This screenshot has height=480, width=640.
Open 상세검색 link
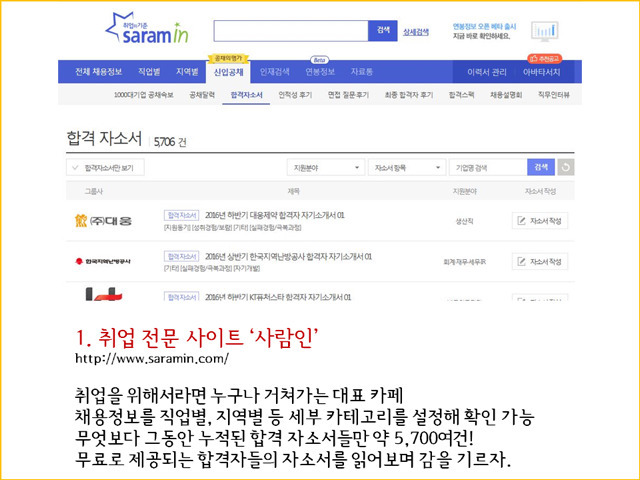click(416, 32)
